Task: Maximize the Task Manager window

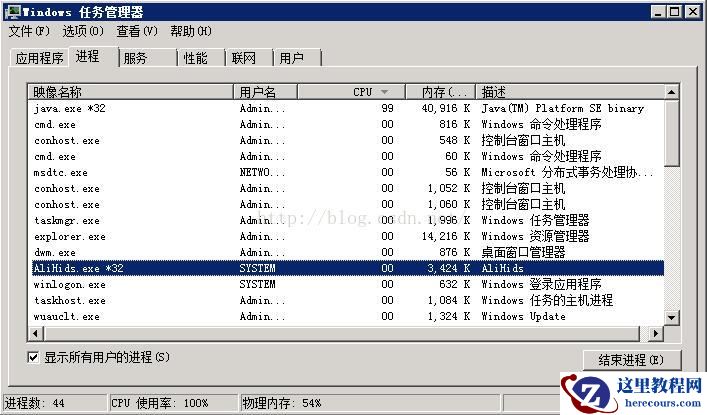Action: pos(675,12)
